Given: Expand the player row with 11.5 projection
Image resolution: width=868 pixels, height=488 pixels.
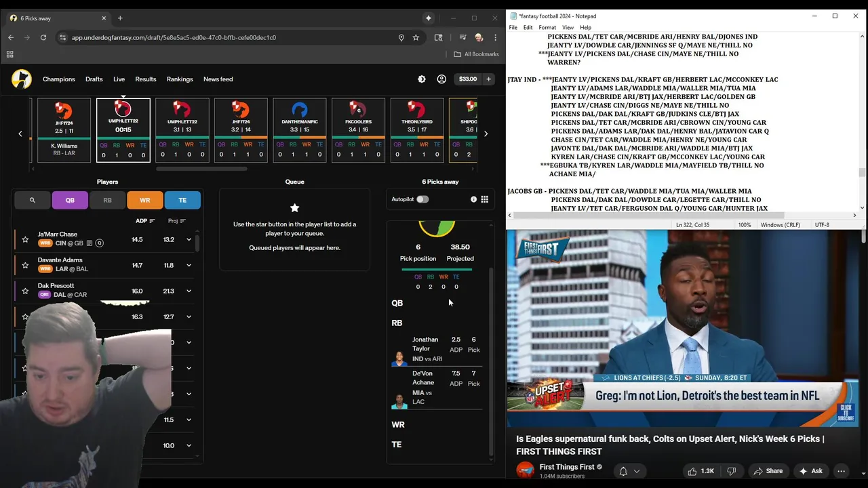Looking at the screenshot, I should tap(189, 420).
